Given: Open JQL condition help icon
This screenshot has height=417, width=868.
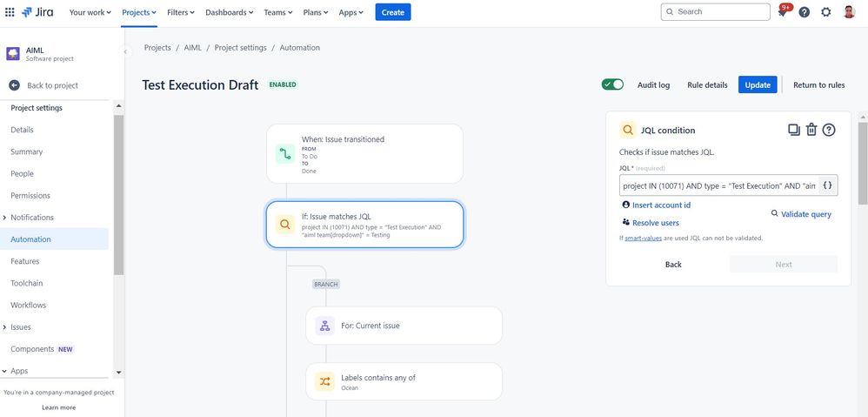Looking at the screenshot, I should click(x=828, y=130).
